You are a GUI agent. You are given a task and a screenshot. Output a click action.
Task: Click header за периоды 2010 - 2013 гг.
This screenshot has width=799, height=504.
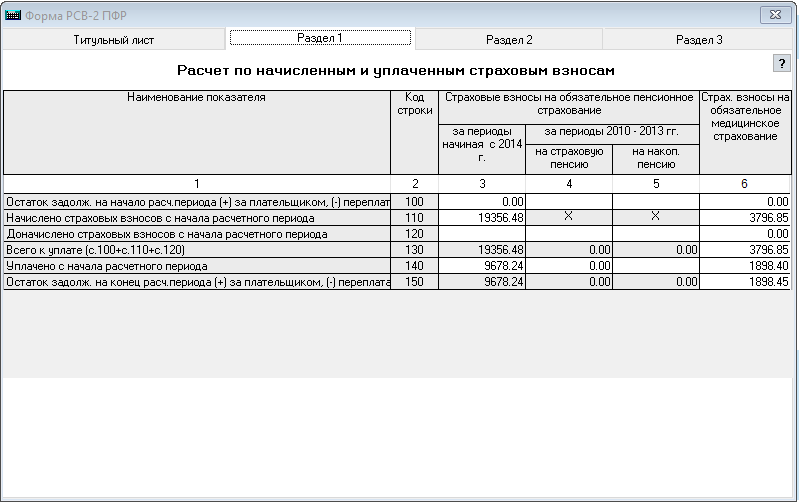[x=612, y=134]
